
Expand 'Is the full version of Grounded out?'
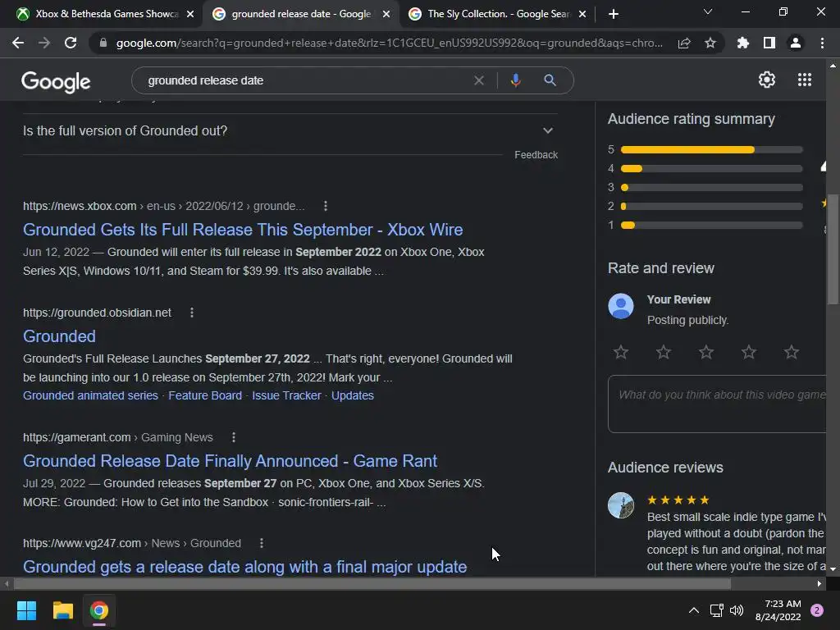click(290, 130)
